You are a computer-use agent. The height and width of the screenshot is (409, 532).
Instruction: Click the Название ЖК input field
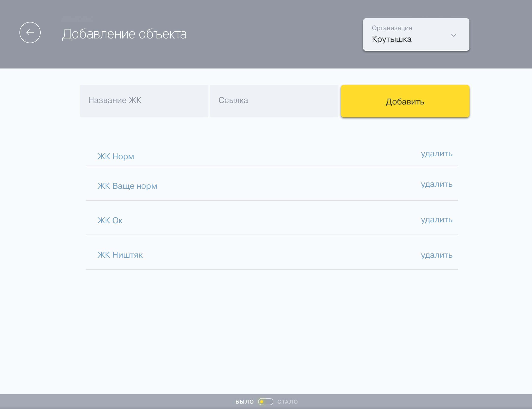[144, 101]
